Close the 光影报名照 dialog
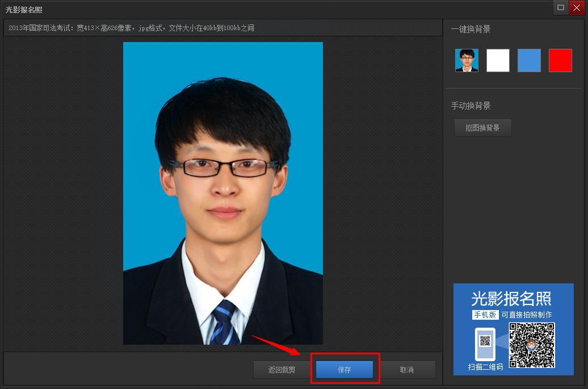588x389 pixels. coord(576,7)
